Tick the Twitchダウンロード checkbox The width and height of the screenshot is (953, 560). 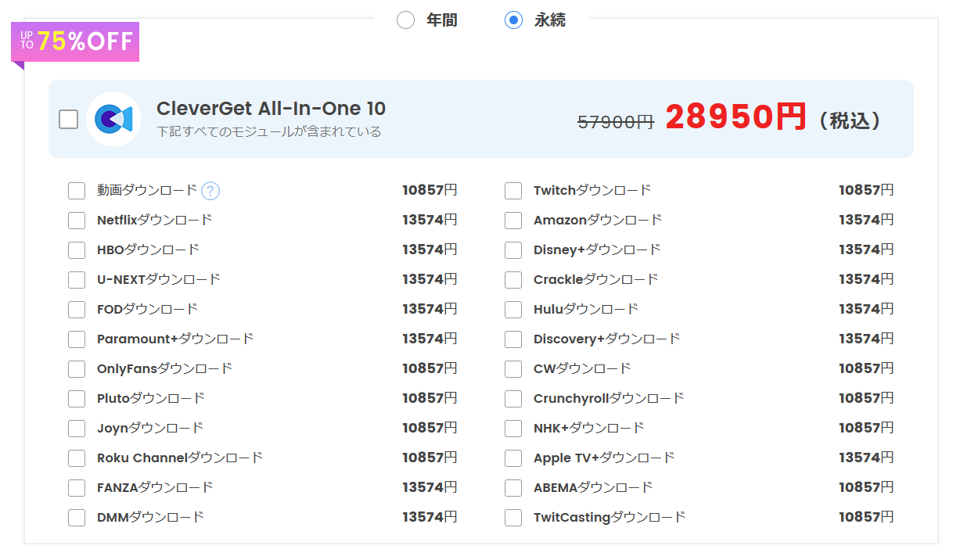(x=513, y=191)
